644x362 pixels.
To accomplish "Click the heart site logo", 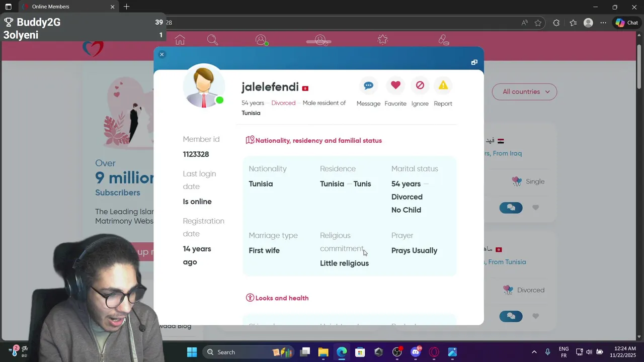I will tap(93, 49).
